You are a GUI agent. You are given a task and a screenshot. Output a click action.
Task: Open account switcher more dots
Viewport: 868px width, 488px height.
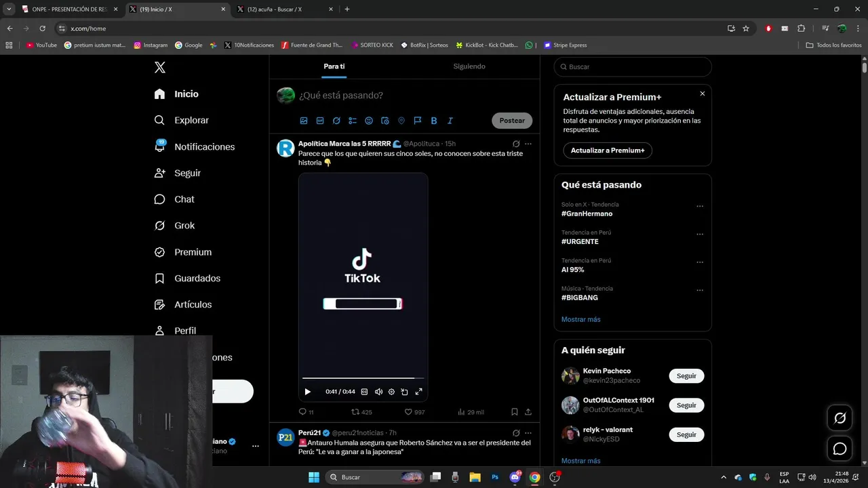256,446
